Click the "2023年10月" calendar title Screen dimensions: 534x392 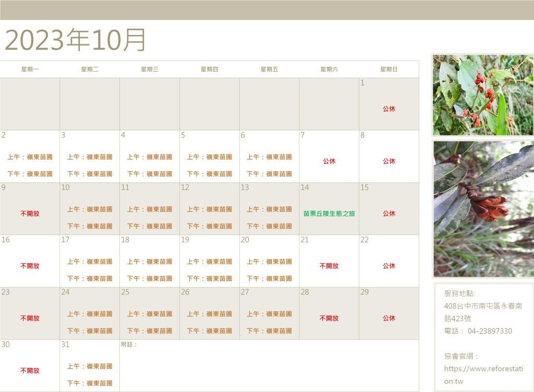coord(75,40)
